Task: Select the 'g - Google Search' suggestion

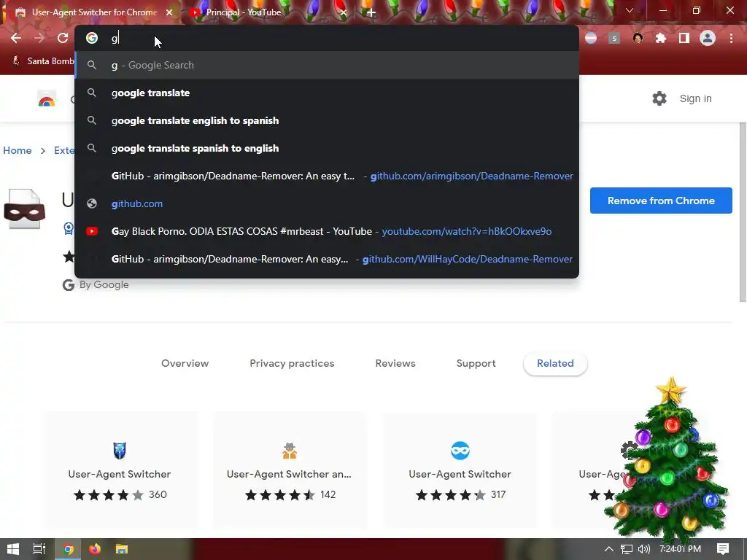Action: pyautogui.click(x=327, y=65)
